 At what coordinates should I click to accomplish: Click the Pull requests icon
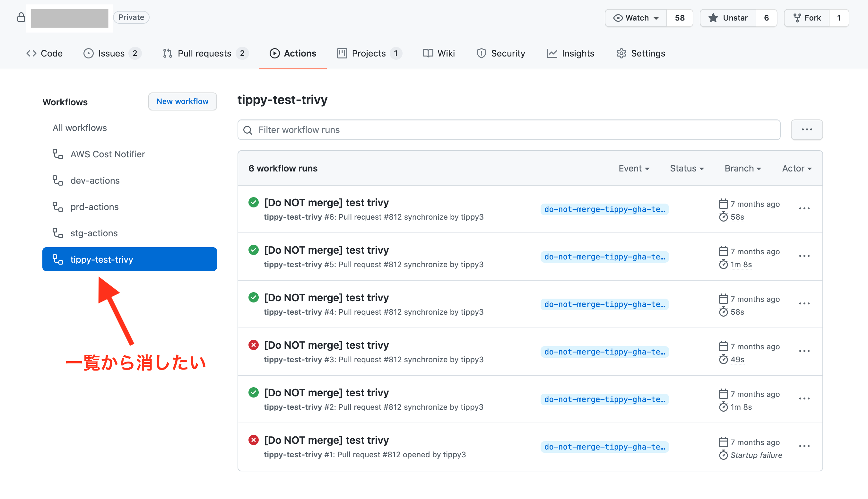click(168, 53)
